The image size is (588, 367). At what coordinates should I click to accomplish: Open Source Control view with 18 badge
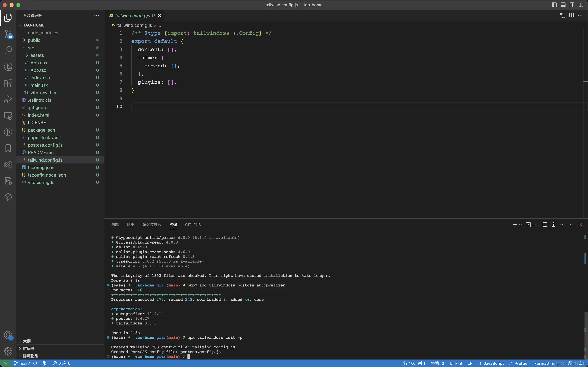[x=8, y=34]
